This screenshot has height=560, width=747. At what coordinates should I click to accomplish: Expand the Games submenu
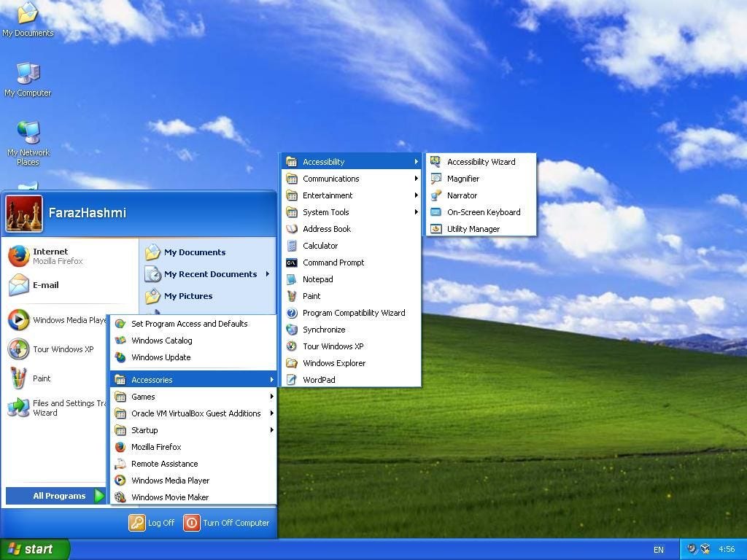point(143,396)
